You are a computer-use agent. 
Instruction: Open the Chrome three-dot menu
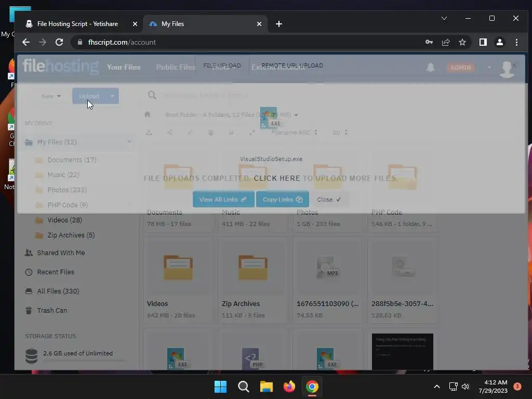pos(516,42)
